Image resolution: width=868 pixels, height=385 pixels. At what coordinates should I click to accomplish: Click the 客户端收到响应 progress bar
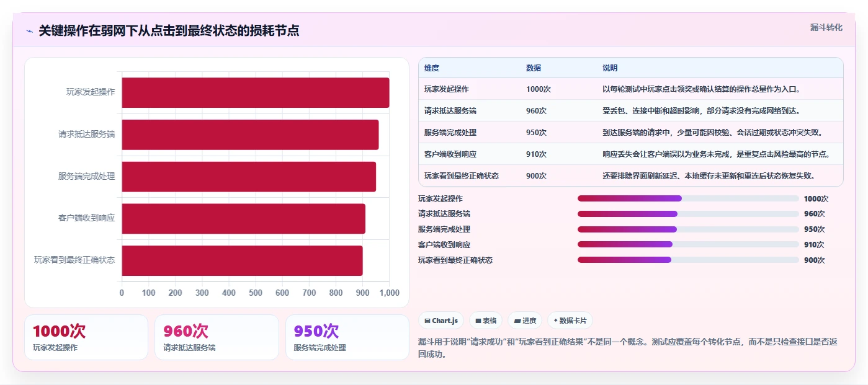(688, 244)
